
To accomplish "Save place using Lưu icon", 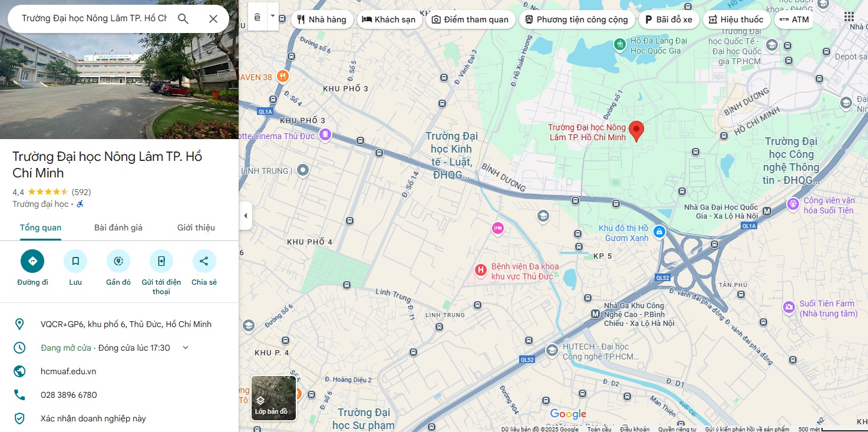I will (75, 261).
